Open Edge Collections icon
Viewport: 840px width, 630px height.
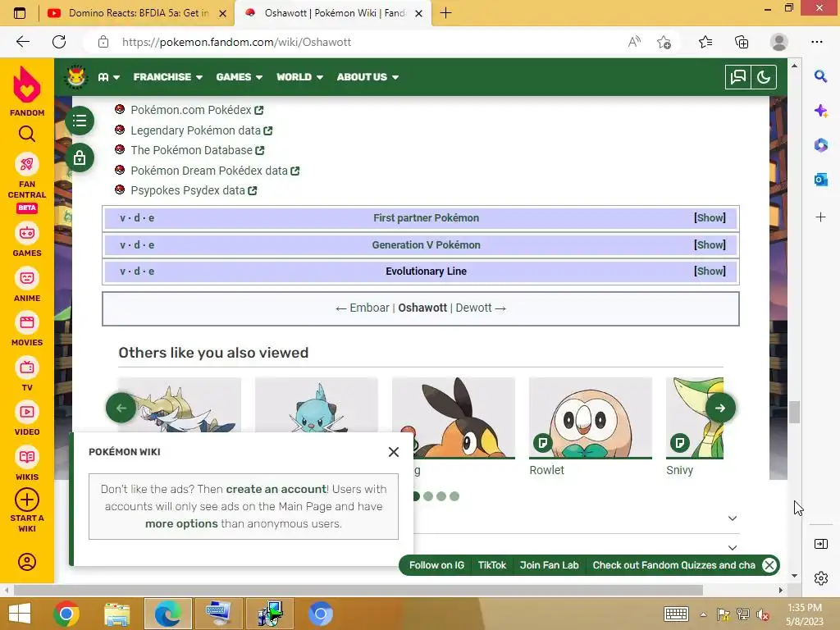pyautogui.click(x=742, y=42)
